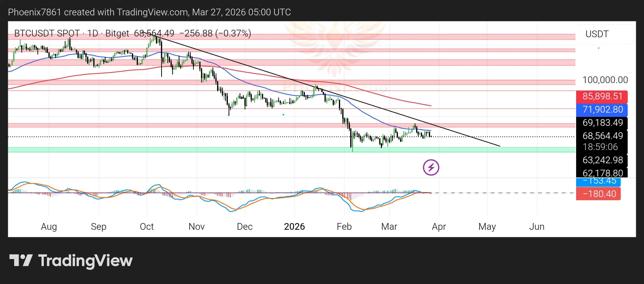Click the 100,000.00 price scale mark

click(605, 80)
